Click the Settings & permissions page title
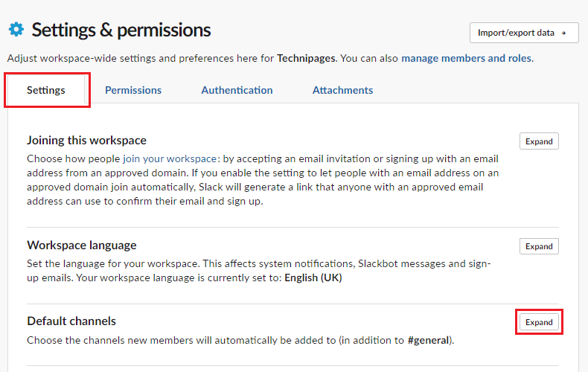Screen dimensions: 588x372 [121, 30]
